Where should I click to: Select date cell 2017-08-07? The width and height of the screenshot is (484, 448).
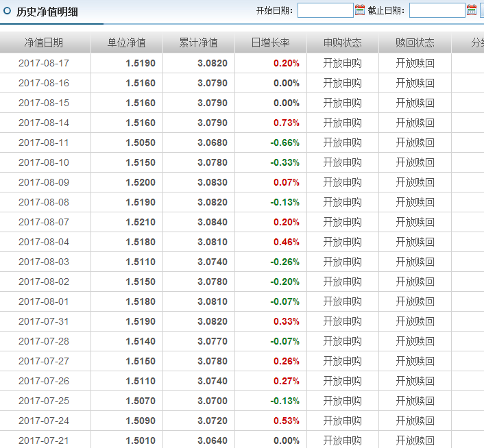point(44,222)
